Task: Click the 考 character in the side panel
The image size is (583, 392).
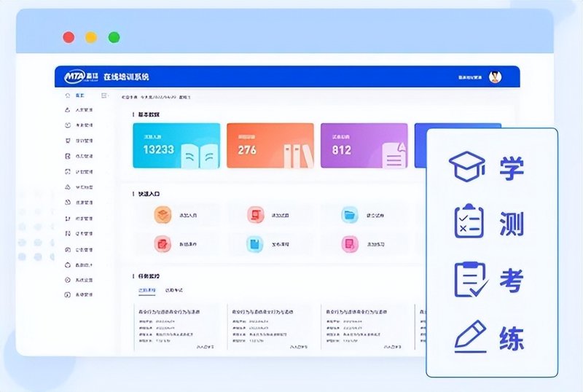Action: pyautogui.click(x=512, y=280)
